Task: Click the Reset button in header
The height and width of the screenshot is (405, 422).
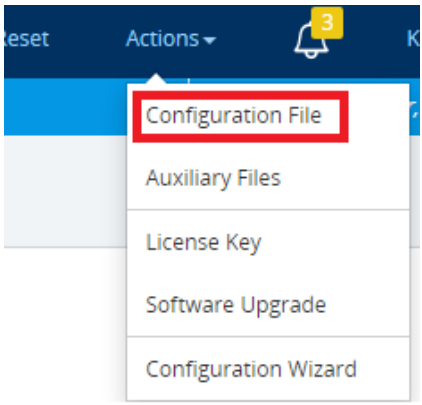Action: pyautogui.click(x=26, y=39)
